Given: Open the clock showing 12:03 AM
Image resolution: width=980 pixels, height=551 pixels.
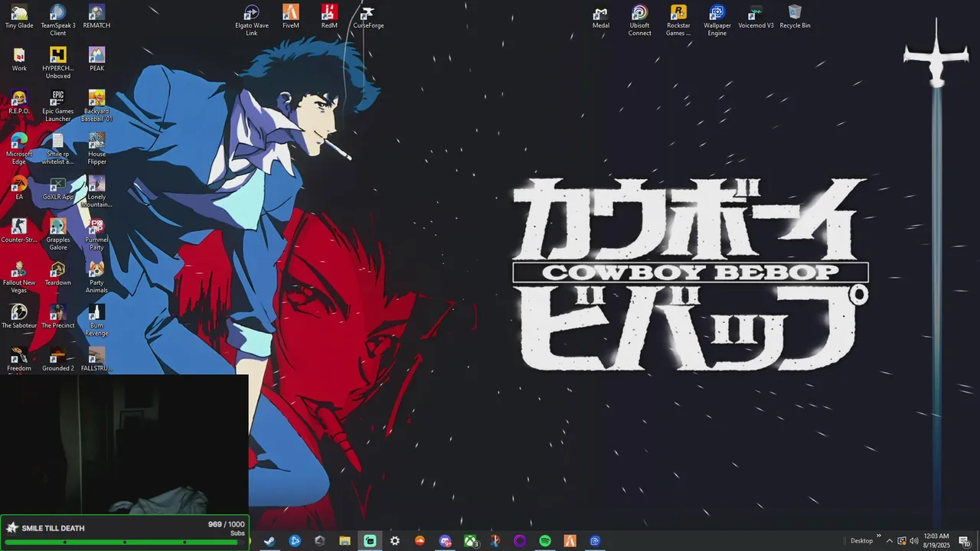Looking at the screenshot, I should pos(936,541).
